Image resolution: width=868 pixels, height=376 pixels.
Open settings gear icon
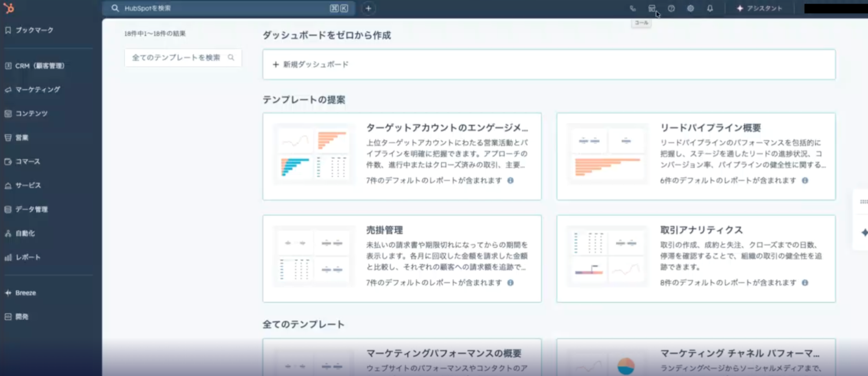690,8
